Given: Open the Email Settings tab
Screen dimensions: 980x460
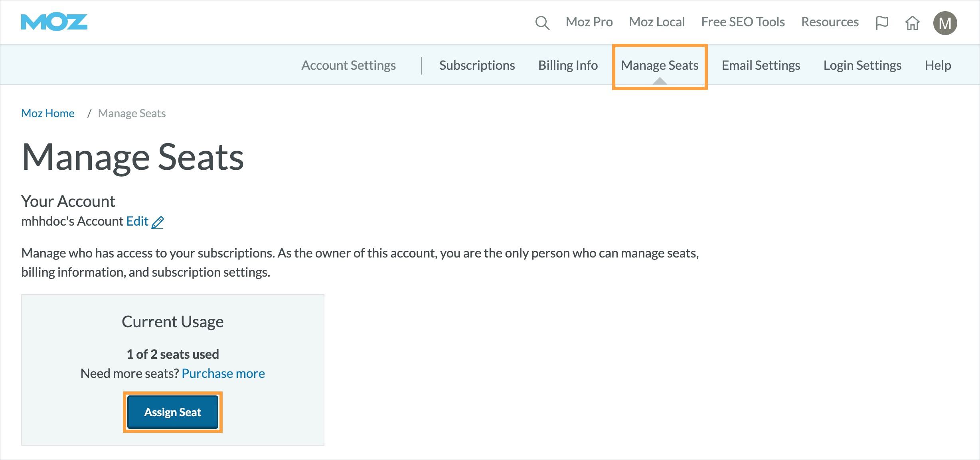Looking at the screenshot, I should [x=760, y=65].
